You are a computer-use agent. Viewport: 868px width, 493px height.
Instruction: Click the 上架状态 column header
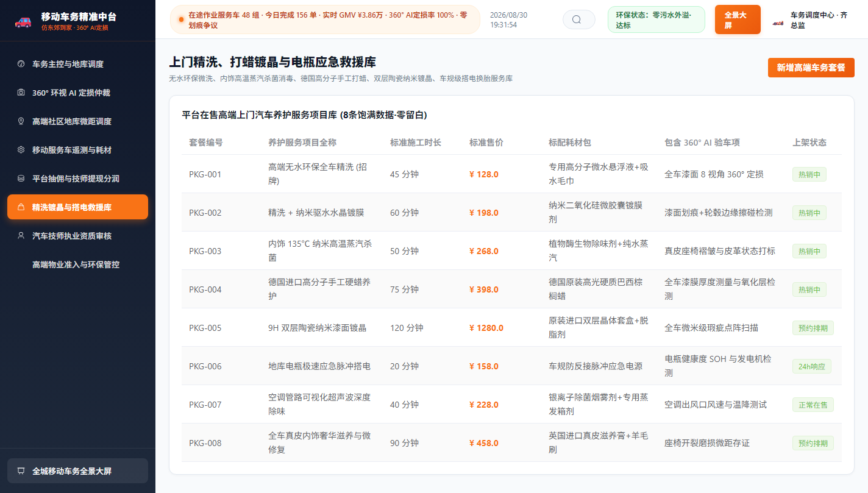click(x=809, y=143)
